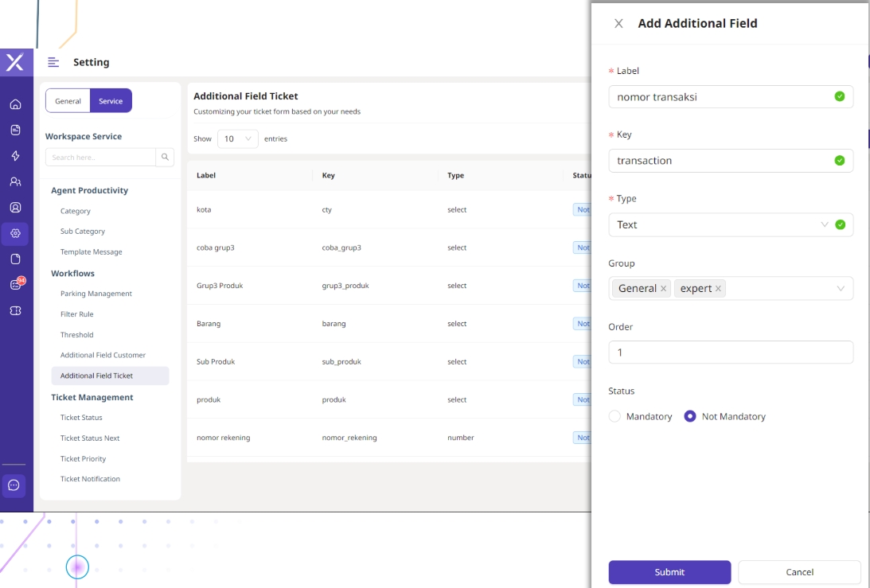
Task: Open the Type dropdown showing Text
Action: click(720, 224)
